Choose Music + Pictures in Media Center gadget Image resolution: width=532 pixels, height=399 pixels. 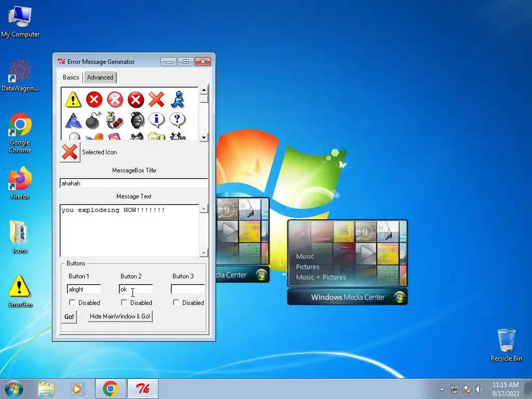(x=321, y=277)
